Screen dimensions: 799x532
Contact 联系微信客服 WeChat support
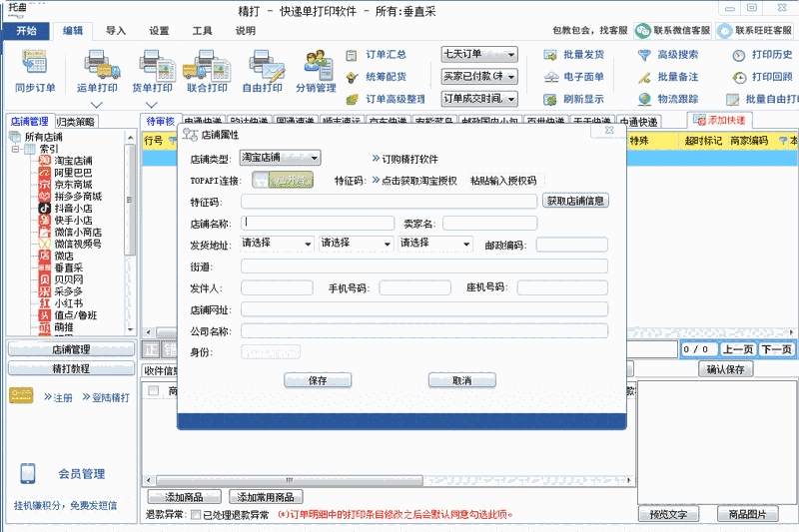(x=672, y=31)
